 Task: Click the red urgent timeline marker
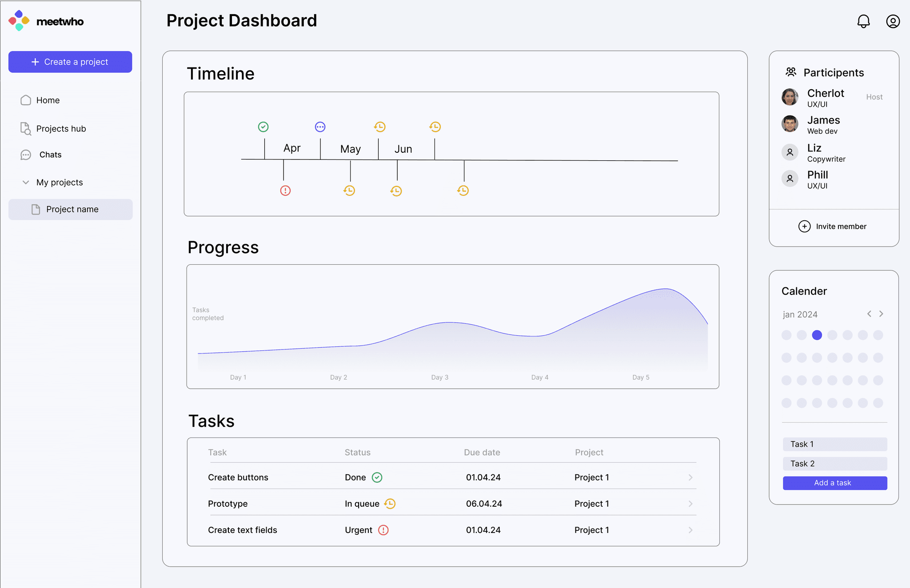(285, 191)
